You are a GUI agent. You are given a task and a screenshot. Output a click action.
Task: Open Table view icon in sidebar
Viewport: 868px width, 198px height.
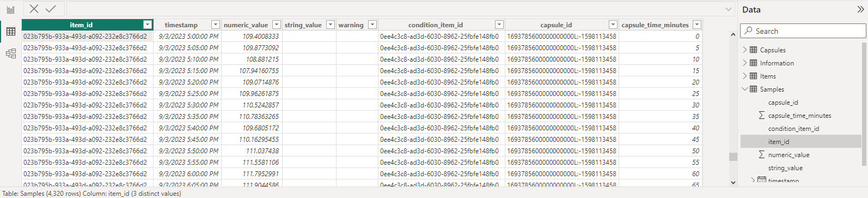(11, 32)
